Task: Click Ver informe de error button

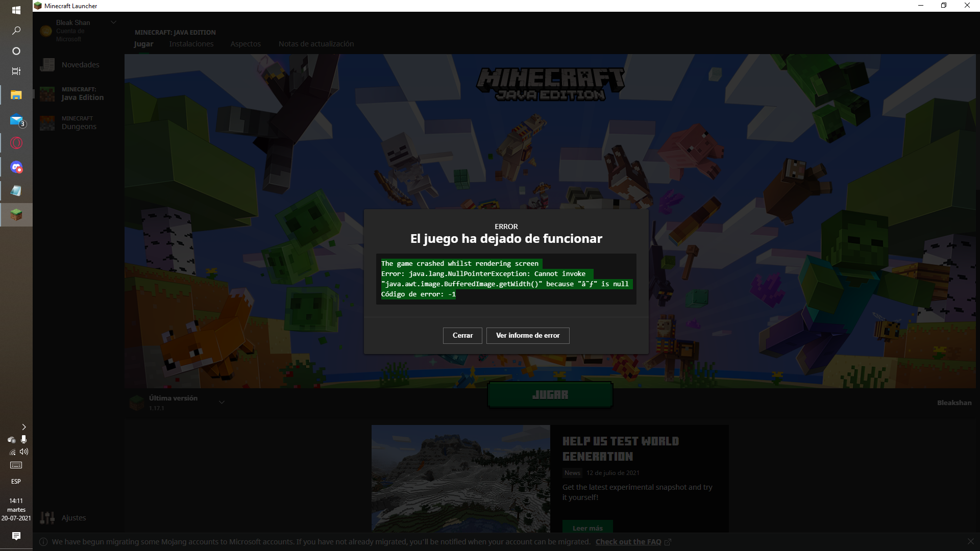Action: 528,336
